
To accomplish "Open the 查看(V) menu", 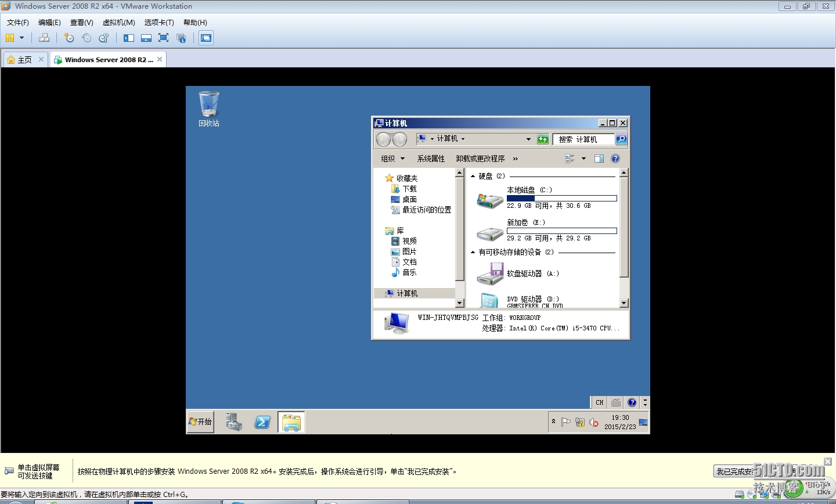I will (82, 23).
